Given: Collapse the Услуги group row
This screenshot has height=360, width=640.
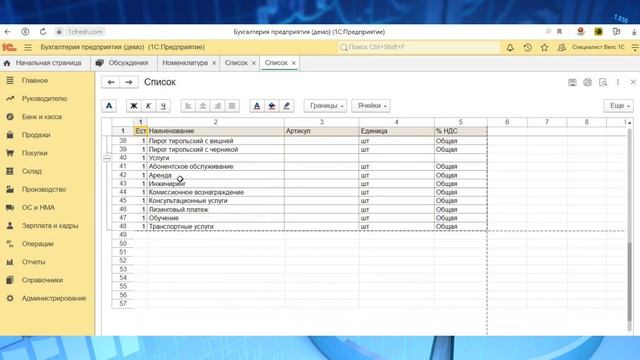Looking at the screenshot, I should [107, 158].
